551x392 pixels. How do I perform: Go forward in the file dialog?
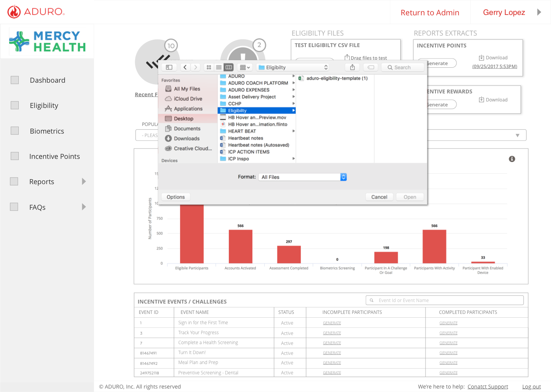(196, 67)
